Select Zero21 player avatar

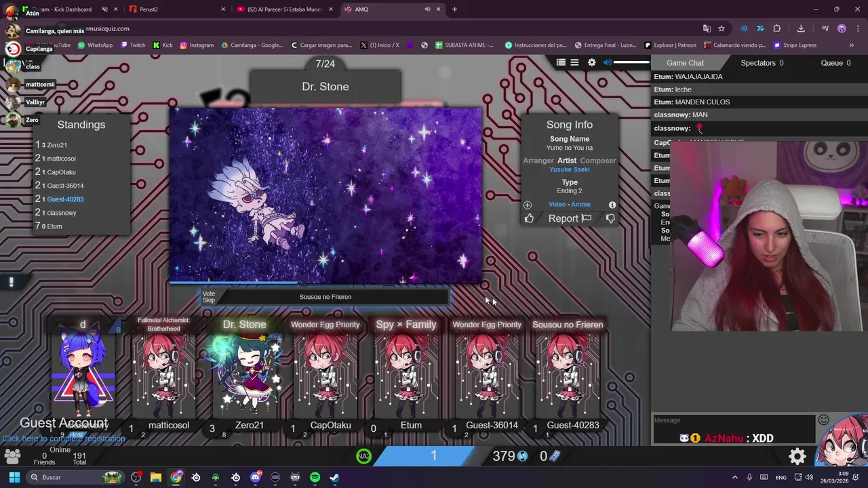pos(245,373)
